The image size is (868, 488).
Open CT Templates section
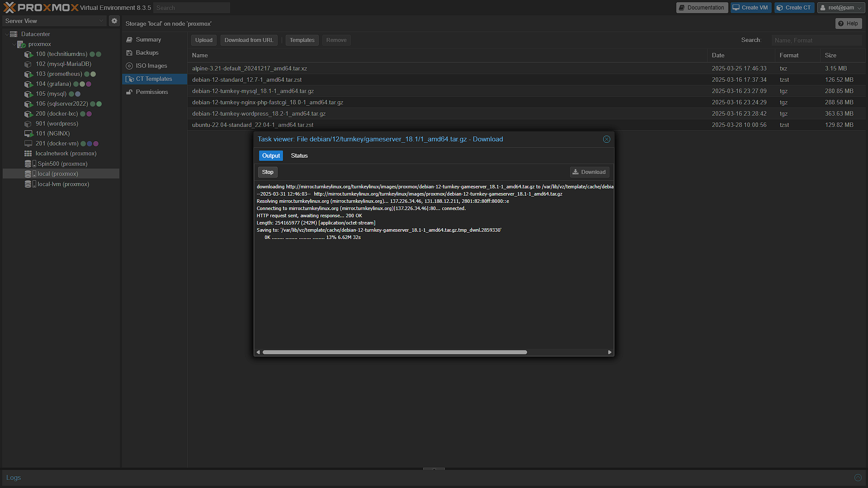click(x=154, y=79)
